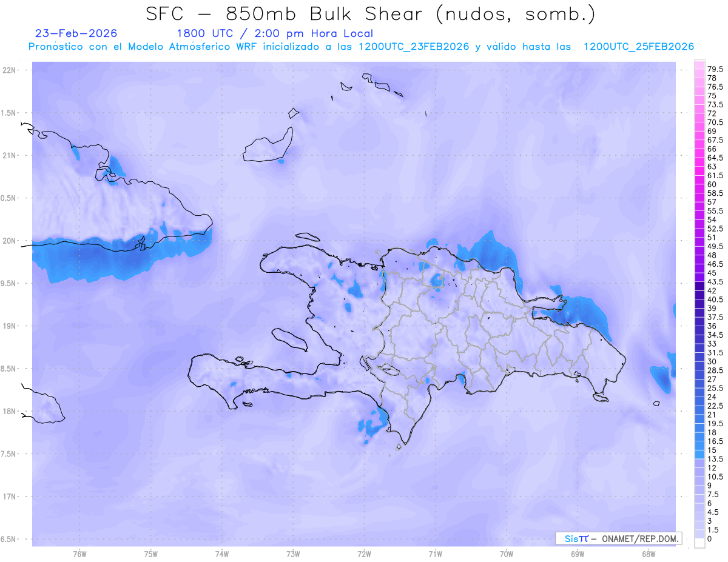The height and width of the screenshot is (562, 728).
Task: Click the colorbar value '67.5'
Action: (716, 140)
